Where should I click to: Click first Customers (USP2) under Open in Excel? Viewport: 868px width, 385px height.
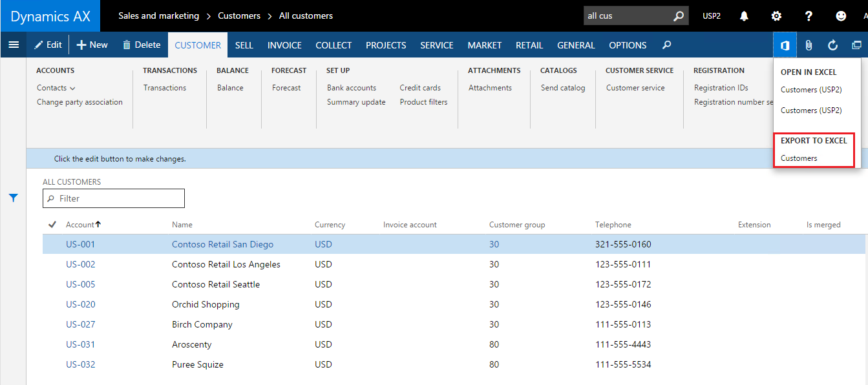[x=811, y=90]
